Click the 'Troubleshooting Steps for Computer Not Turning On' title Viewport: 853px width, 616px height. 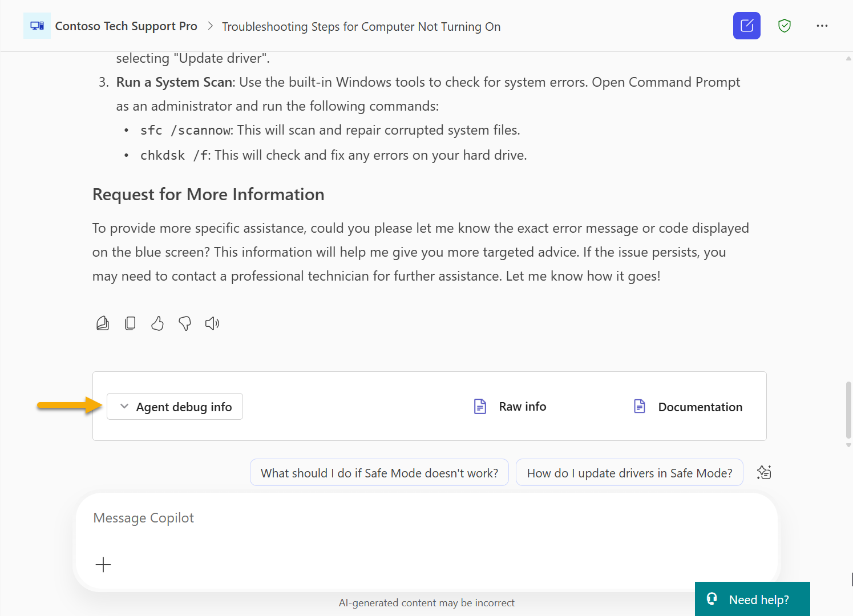361,27
